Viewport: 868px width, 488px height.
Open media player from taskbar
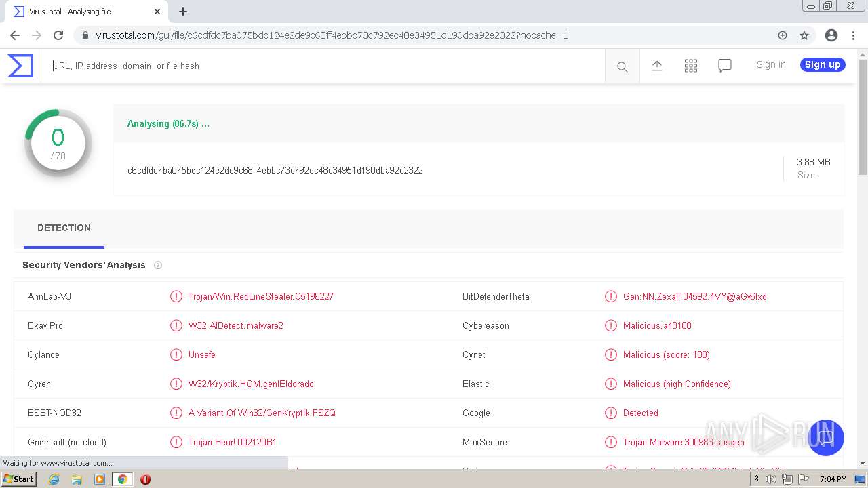tap(100, 479)
